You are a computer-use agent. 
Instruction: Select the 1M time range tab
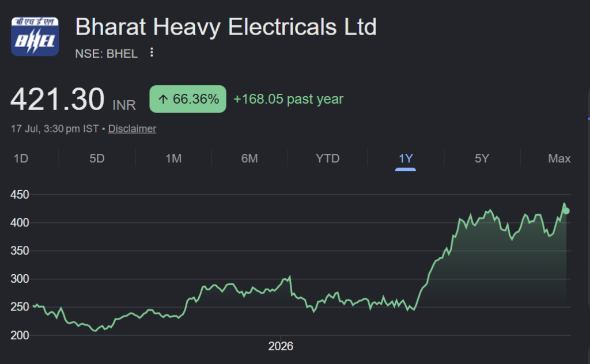173,158
